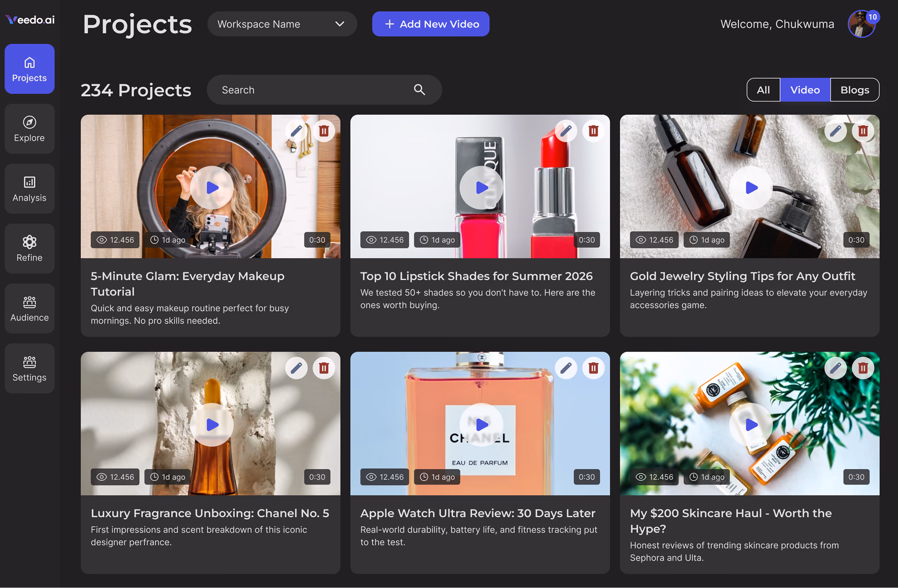Switch to the All filter tab
Image resolution: width=898 pixels, height=588 pixels.
coord(763,90)
